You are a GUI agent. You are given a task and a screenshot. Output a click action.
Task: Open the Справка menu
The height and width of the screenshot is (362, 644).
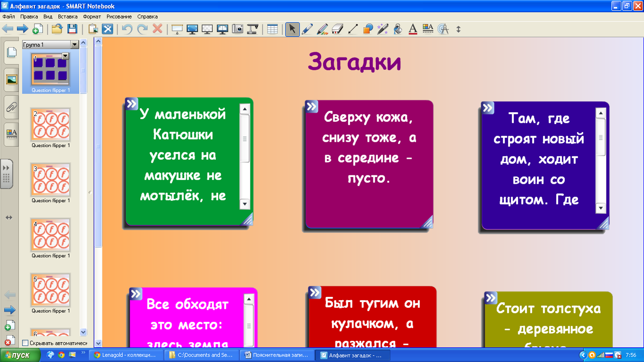pyautogui.click(x=148, y=16)
